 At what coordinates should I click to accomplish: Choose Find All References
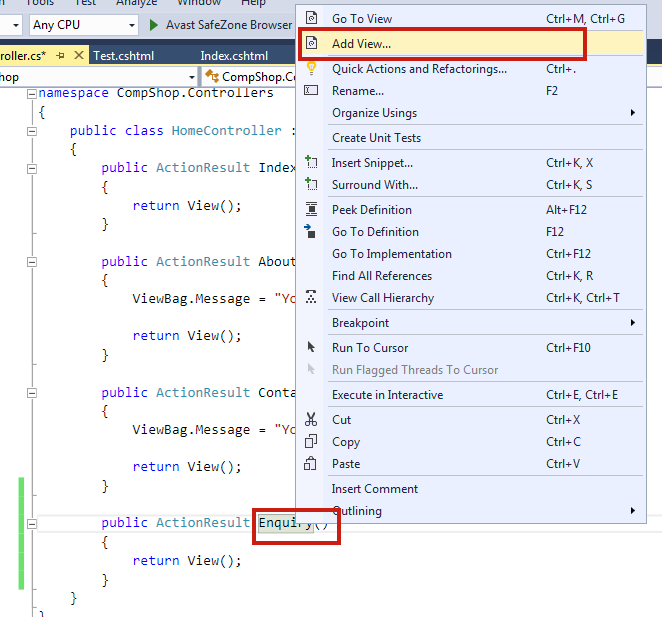pos(471,275)
